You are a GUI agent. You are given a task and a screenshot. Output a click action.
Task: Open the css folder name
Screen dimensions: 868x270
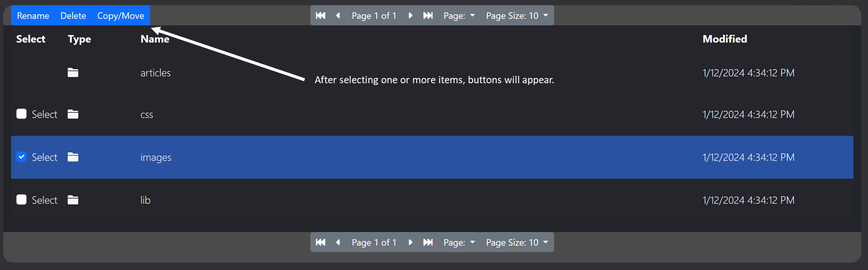147,115
